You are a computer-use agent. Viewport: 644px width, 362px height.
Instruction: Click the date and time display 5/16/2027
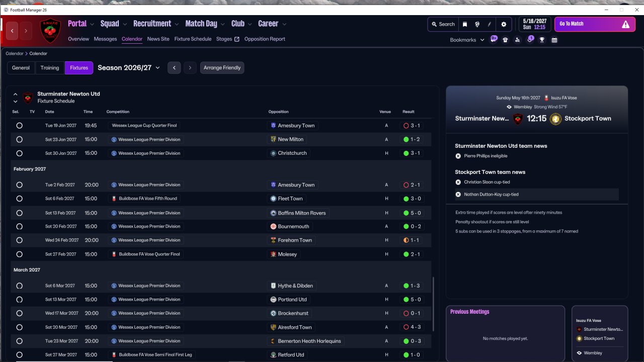pos(534,24)
